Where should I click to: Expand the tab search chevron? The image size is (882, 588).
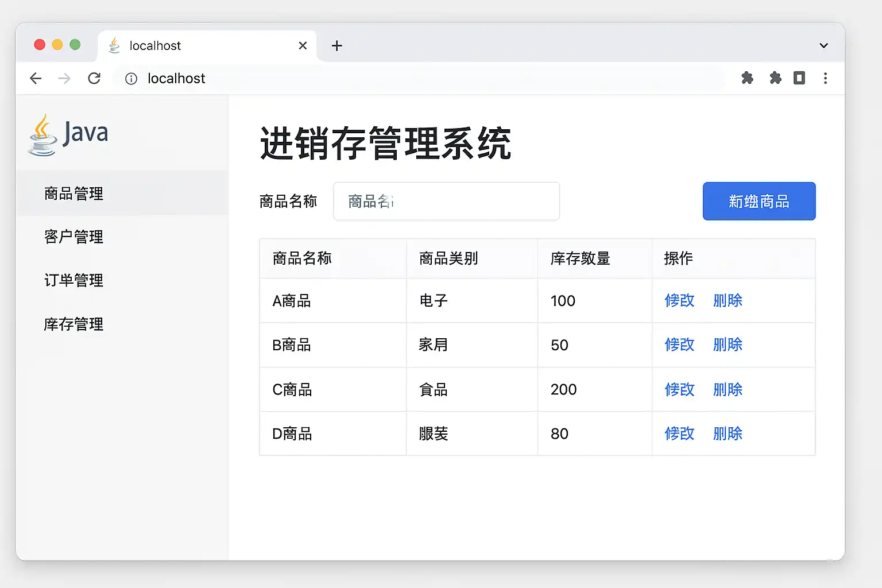point(823,45)
